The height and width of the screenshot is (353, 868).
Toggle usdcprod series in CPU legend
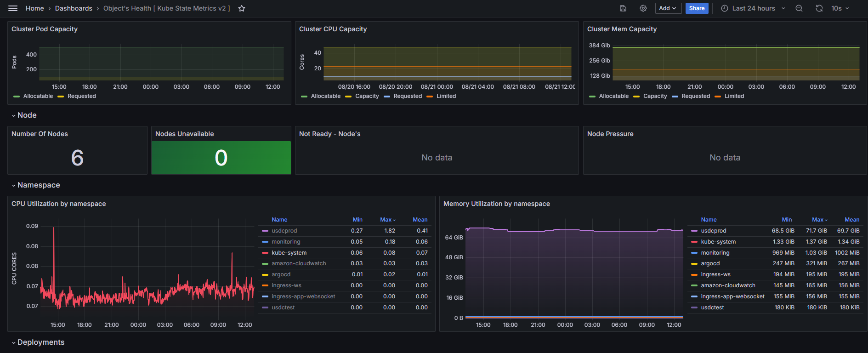[284, 231]
